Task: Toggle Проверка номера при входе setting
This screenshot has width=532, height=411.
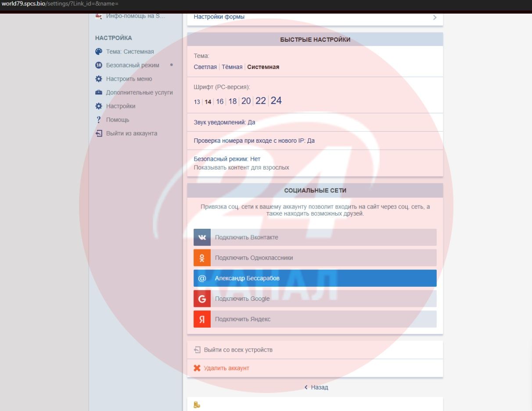Action: pos(254,141)
